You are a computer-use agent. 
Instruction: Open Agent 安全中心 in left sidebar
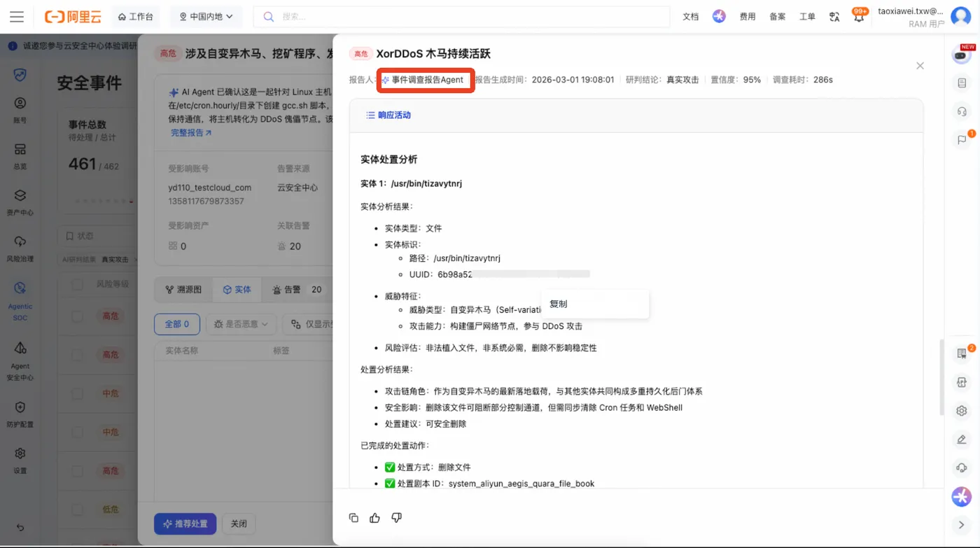pos(20,361)
